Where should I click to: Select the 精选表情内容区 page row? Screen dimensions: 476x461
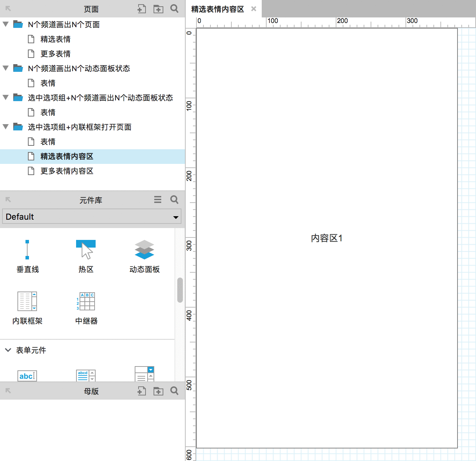coord(92,156)
